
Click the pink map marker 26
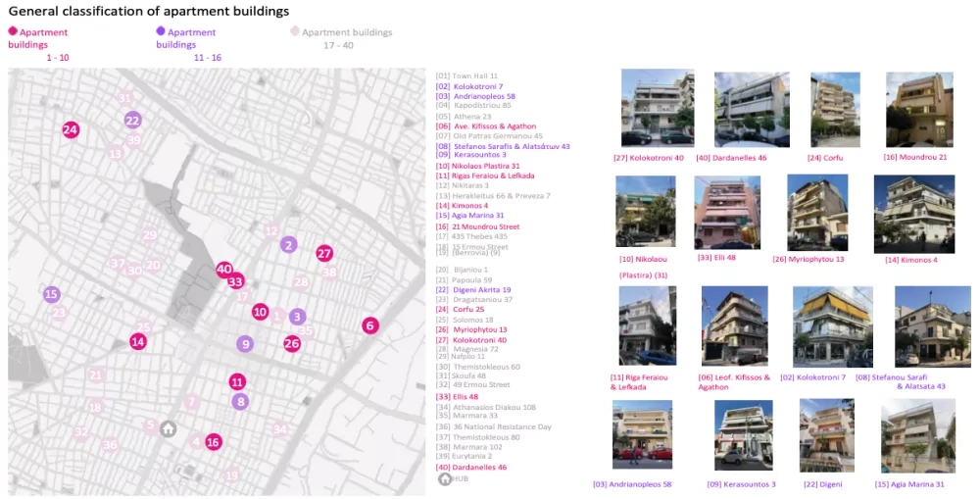tap(292, 343)
